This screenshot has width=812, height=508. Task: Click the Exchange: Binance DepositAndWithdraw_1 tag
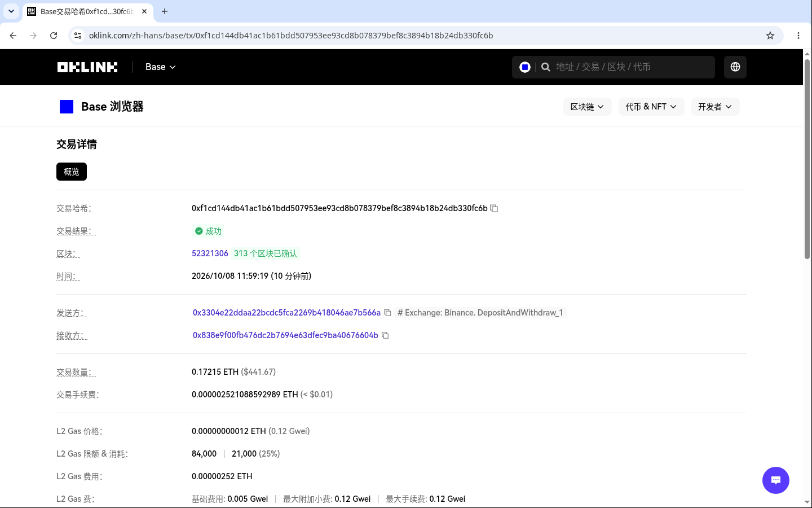480,313
